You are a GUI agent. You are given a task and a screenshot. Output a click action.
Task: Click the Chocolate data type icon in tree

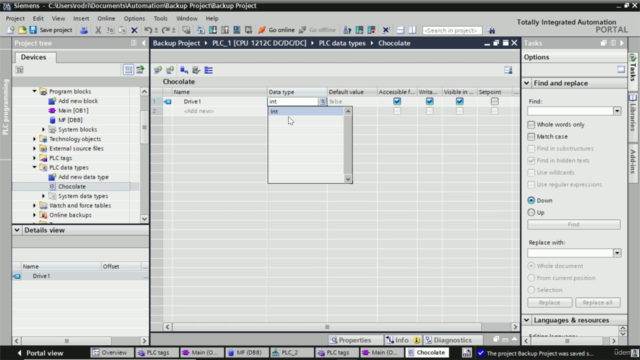[52, 187]
